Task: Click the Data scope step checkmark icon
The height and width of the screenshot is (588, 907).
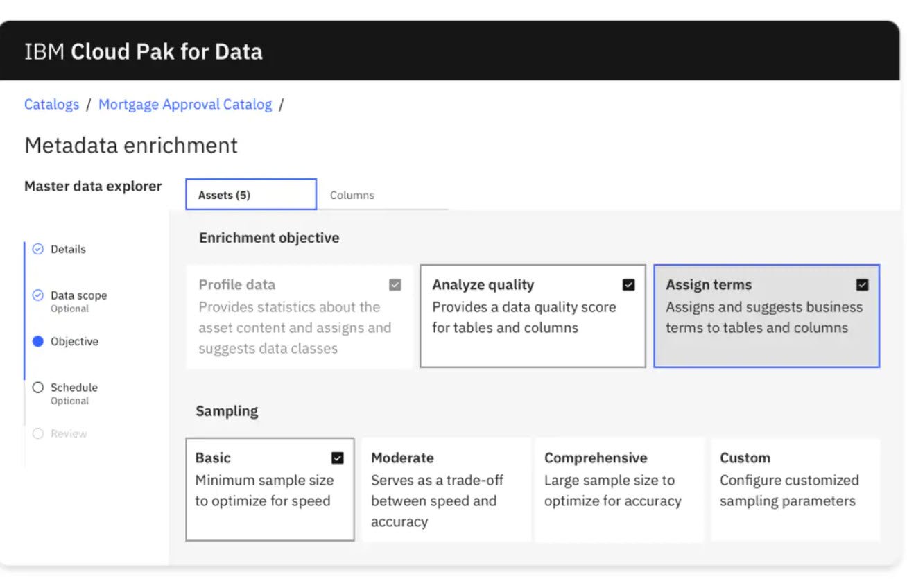Action: (38, 295)
